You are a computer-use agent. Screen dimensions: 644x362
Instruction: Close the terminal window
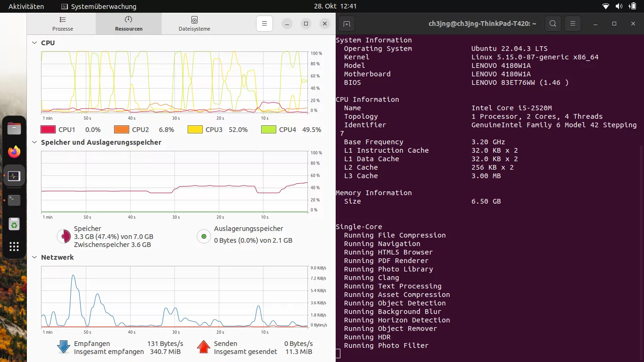pyautogui.click(x=633, y=24)
